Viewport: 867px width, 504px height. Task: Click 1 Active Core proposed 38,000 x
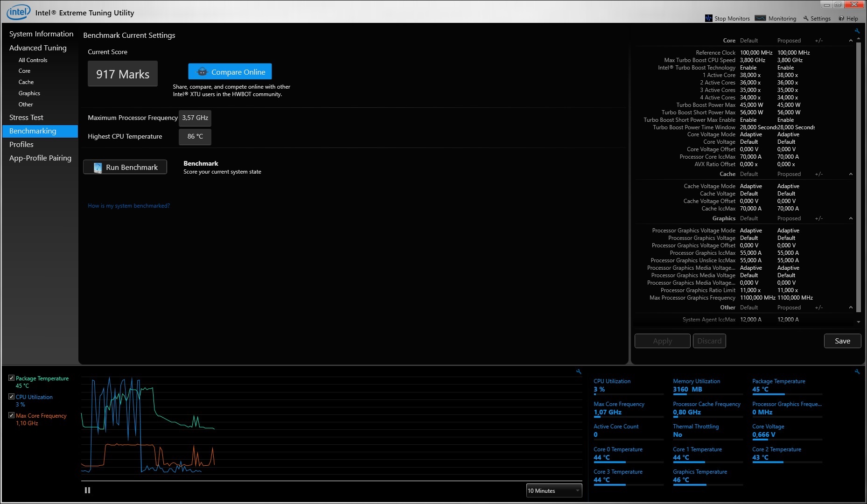click(788, 75)
